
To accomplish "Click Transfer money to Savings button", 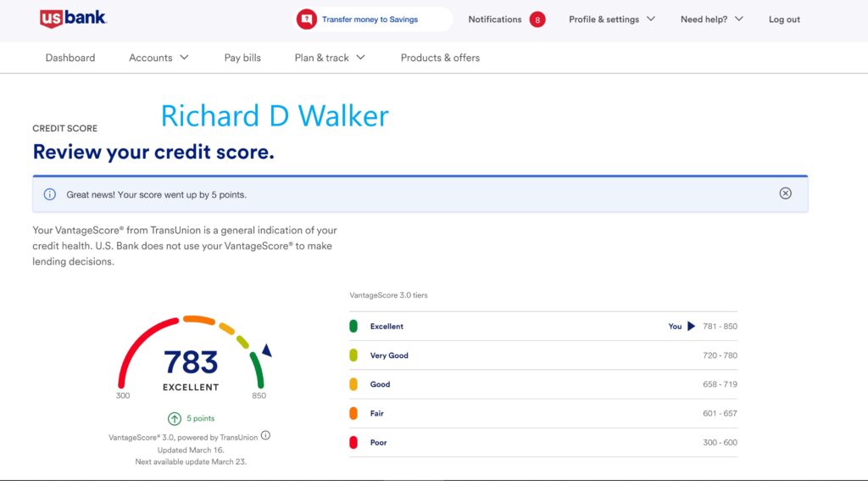I will click(x=370, y=20).
